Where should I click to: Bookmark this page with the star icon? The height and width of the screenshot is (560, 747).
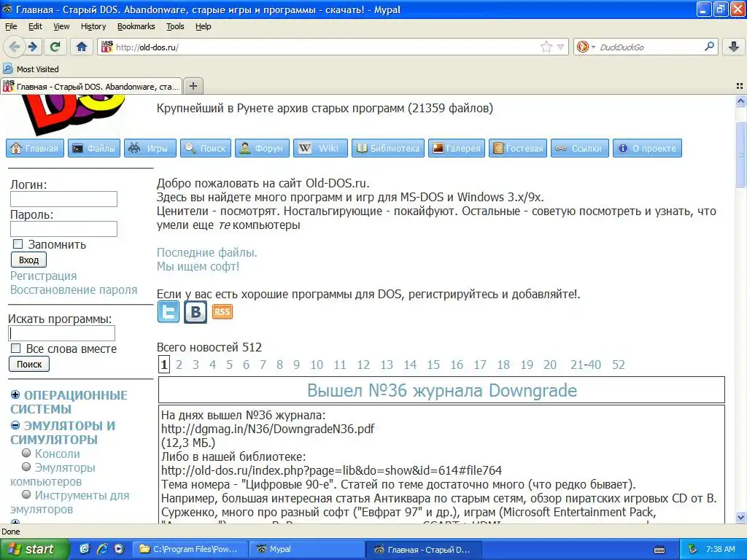pos(546,47)
